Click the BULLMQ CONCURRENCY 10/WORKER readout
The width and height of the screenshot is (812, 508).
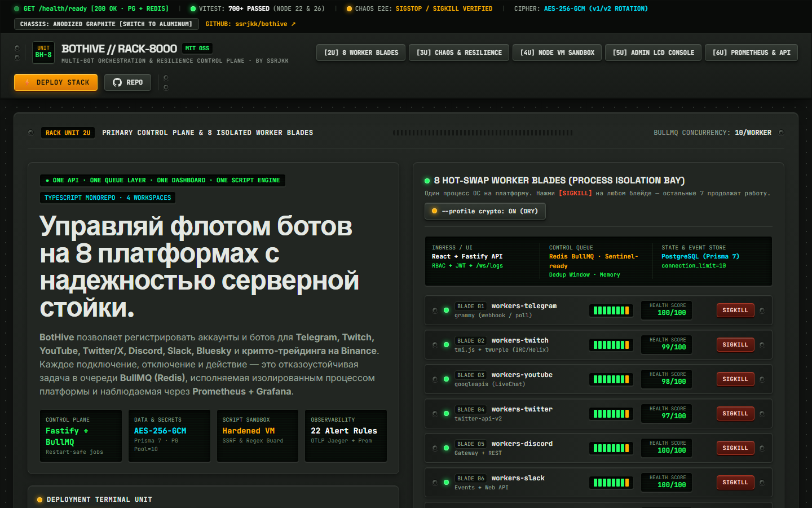[712, 133]
